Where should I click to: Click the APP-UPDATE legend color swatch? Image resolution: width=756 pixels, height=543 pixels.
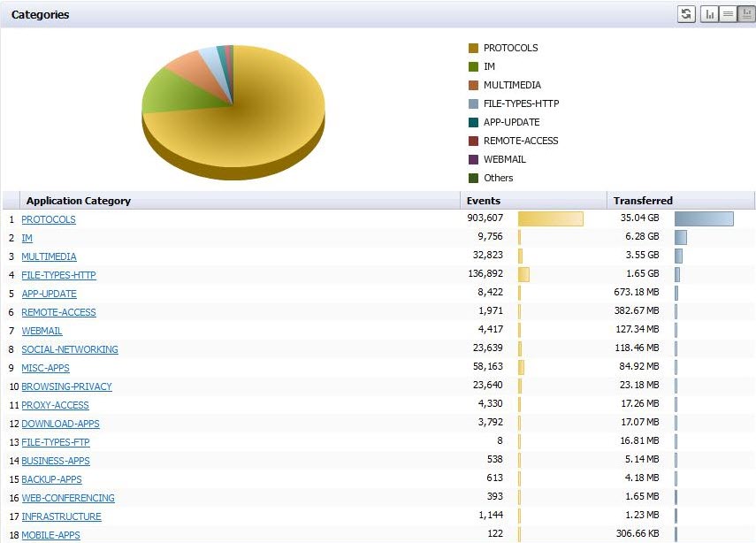[x=473, y=122]
